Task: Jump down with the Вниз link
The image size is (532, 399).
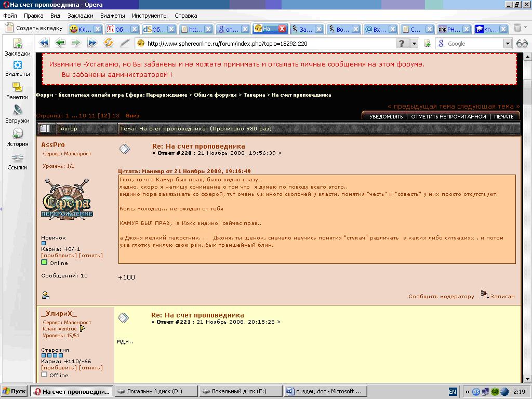Action: coord(132,115)
